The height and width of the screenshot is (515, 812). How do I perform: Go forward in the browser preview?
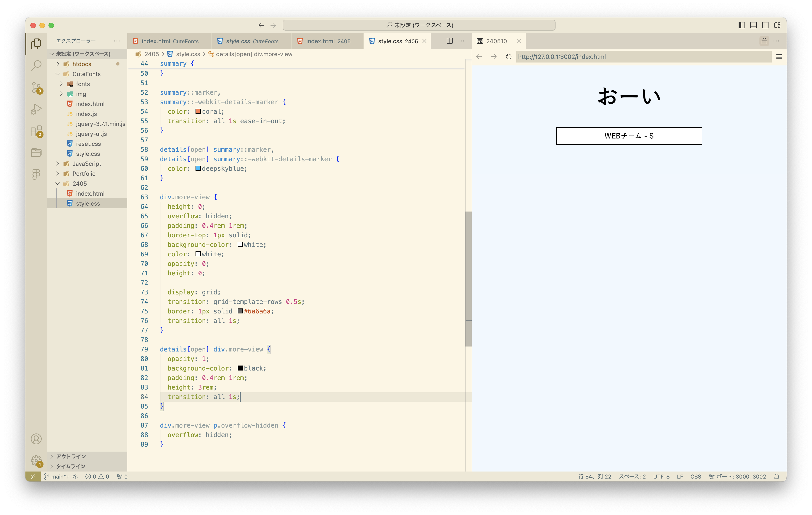[494, 57]
